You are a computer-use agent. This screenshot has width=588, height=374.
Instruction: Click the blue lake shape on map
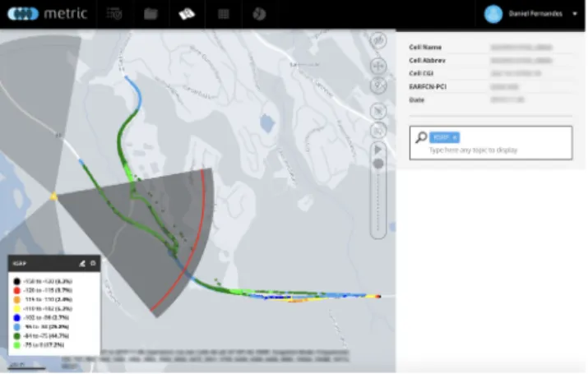[x=267, y=123]
